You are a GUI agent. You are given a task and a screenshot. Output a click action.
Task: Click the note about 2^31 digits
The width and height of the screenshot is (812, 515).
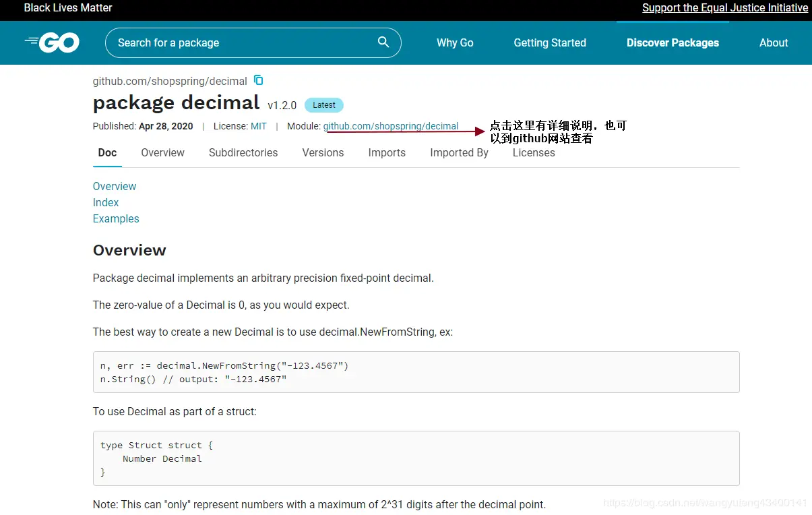pyautogui.click(x=319, y=504)
